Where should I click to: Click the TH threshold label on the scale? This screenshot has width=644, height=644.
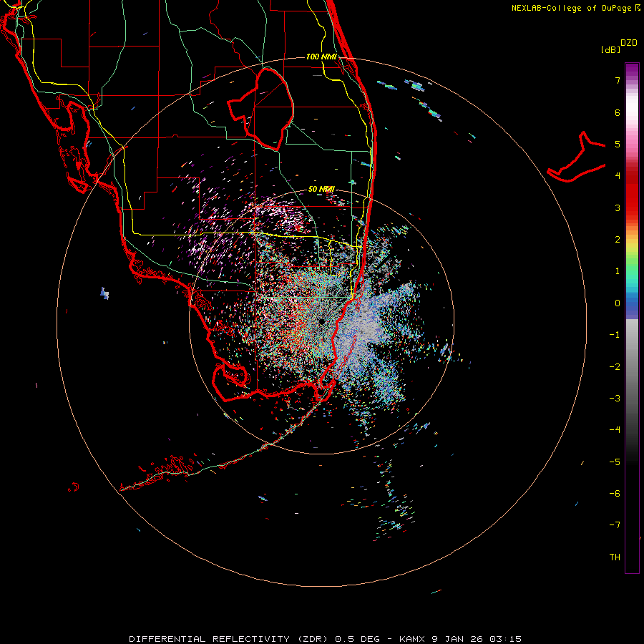pyautogui.click(x=615, y=557)
